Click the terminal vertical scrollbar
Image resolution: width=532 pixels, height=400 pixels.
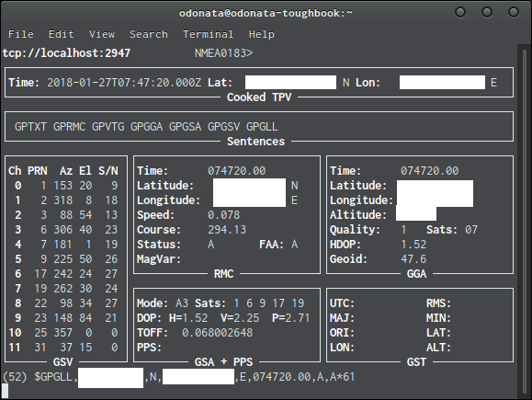pos(524,221)
